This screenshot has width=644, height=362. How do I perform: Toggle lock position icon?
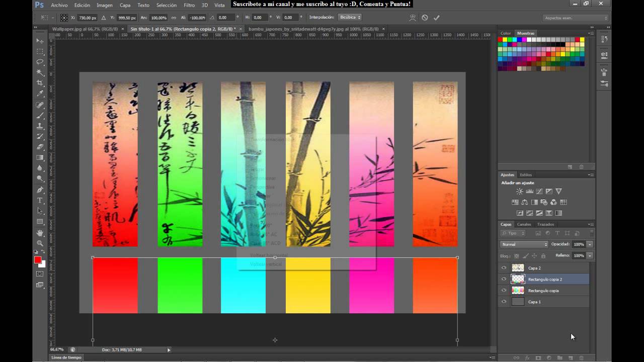pyautogui.click(x=534, y=256)
